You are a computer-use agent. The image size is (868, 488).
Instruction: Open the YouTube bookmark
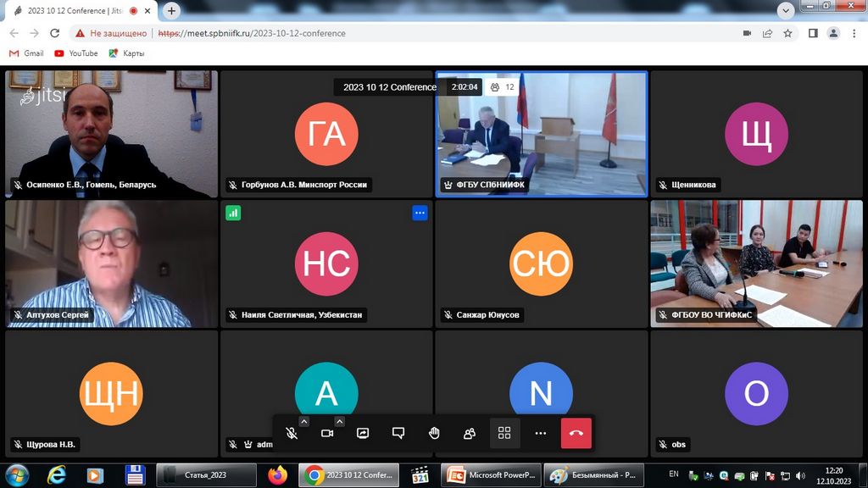click(75, 53)
